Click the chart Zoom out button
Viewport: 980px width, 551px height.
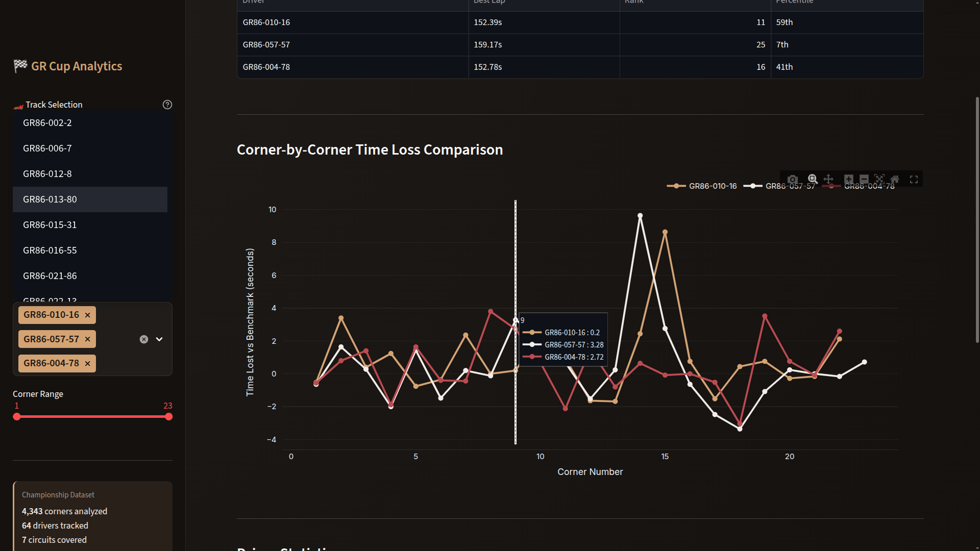coord(864,180)
